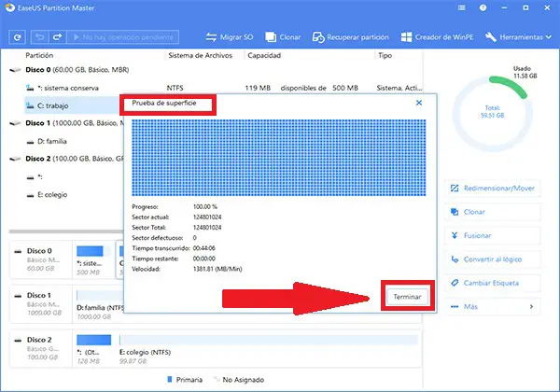Select Disco 1 in the disk map
This screenshot has width=560, height=392.
click(41, 304)
